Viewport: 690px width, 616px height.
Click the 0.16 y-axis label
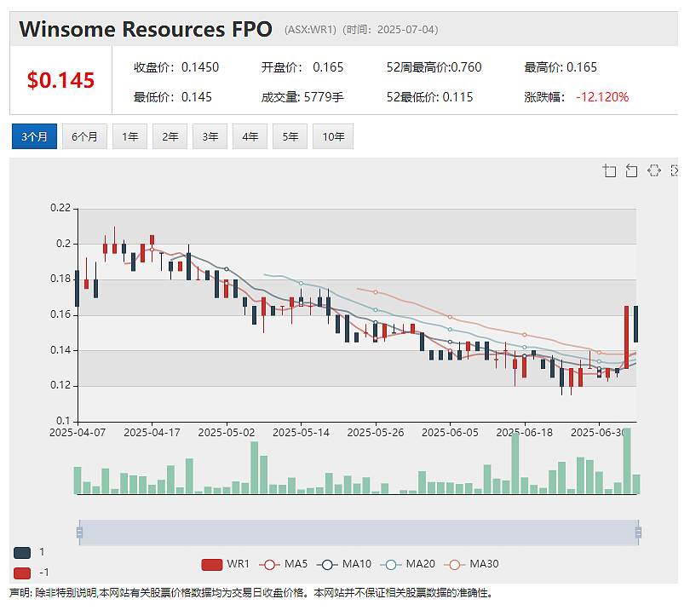click(60, 314)
